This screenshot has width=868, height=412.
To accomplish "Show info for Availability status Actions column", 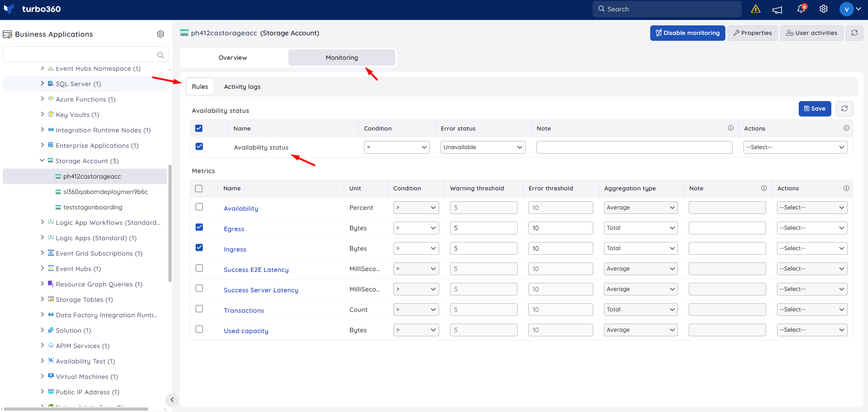I will pyautogui.click(x=846, y=128).
